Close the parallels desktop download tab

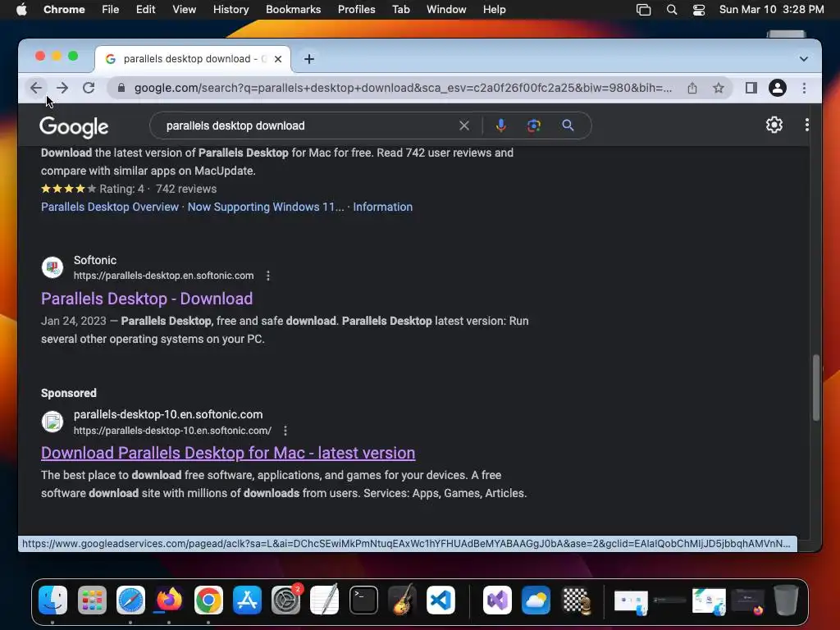(x=278, y=59)
